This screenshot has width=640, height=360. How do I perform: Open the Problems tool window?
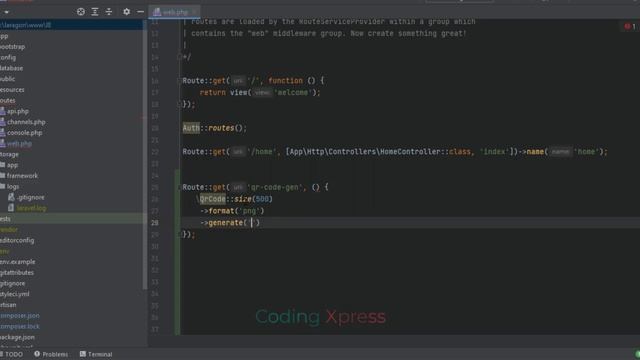[x=51, y=354]
